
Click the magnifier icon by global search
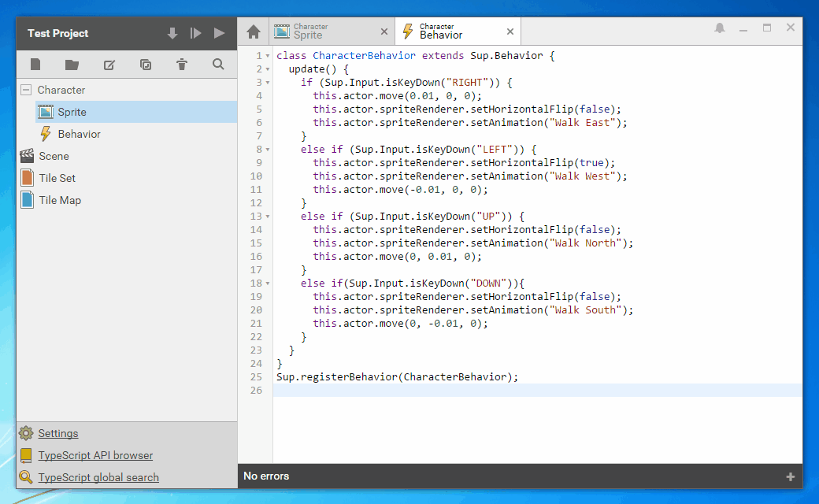25,477
